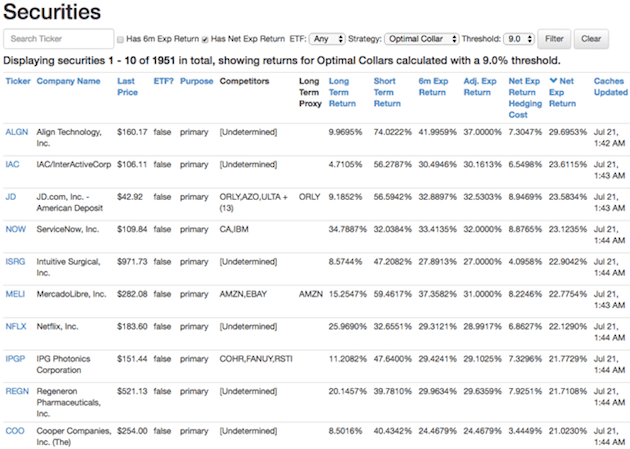630x449 pixels.
Task: Open the ALGN ticker link
Action: 17,131
